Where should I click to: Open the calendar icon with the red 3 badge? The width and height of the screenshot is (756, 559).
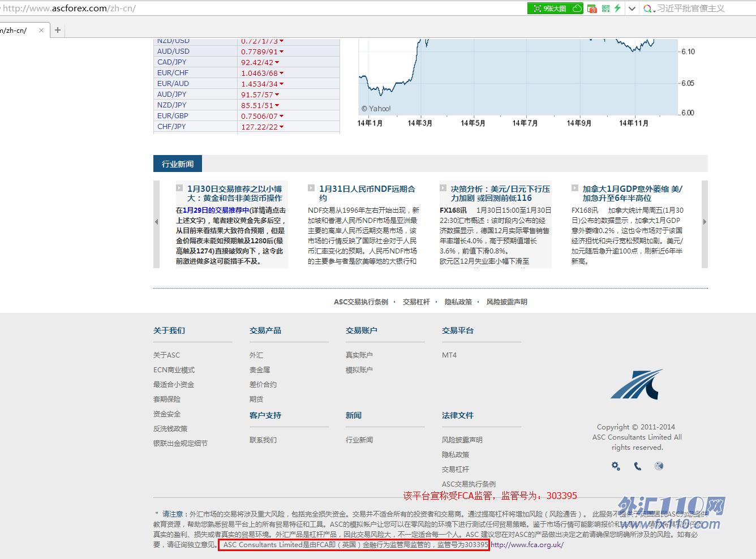tap(592, 8)
